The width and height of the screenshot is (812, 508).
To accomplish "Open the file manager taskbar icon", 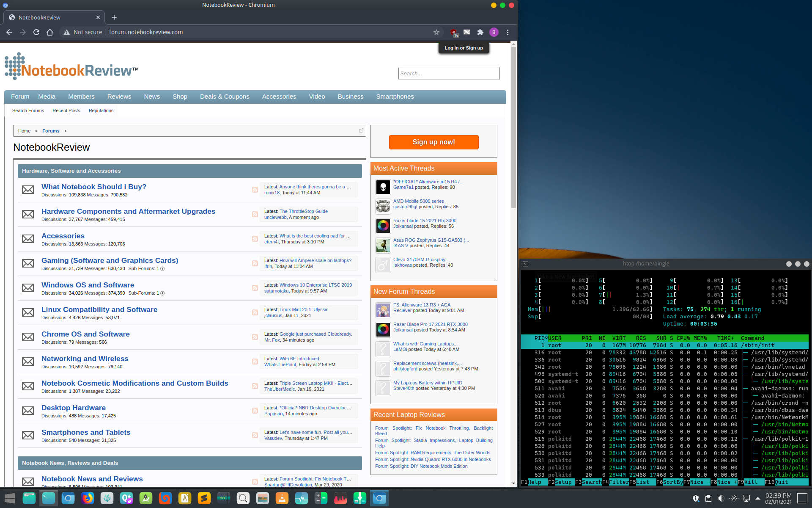I will tap(29, 498).
